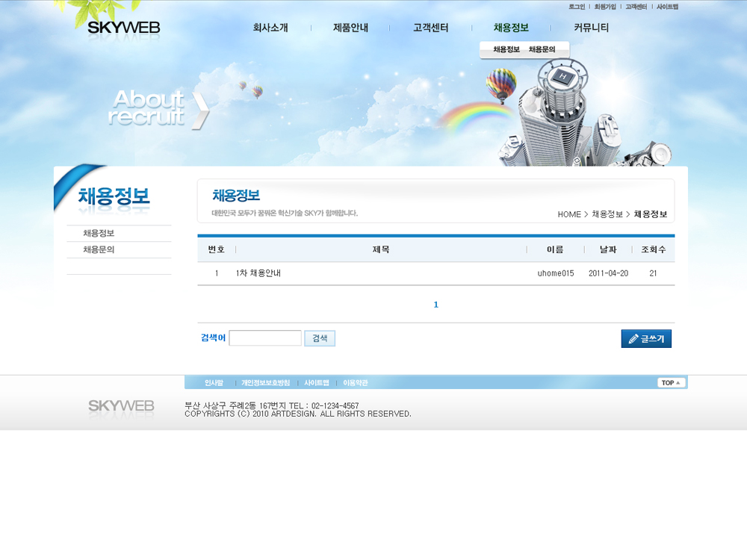Screen dimensions: 747x560
Task: Open the 제품안내 main menu
Action: pos(350,28)
